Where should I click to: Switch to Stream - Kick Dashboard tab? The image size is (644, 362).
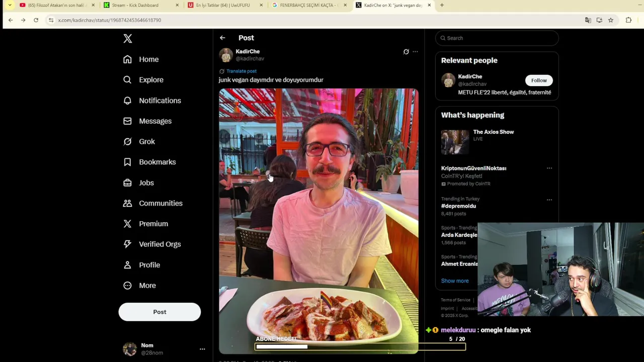click(x=141, y=5)
